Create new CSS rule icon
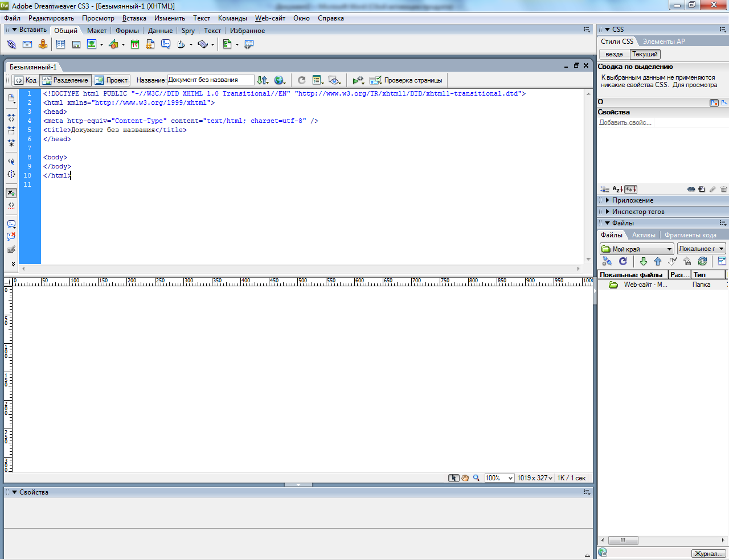This screenshot has width=729, height=560. coord(702,190)
